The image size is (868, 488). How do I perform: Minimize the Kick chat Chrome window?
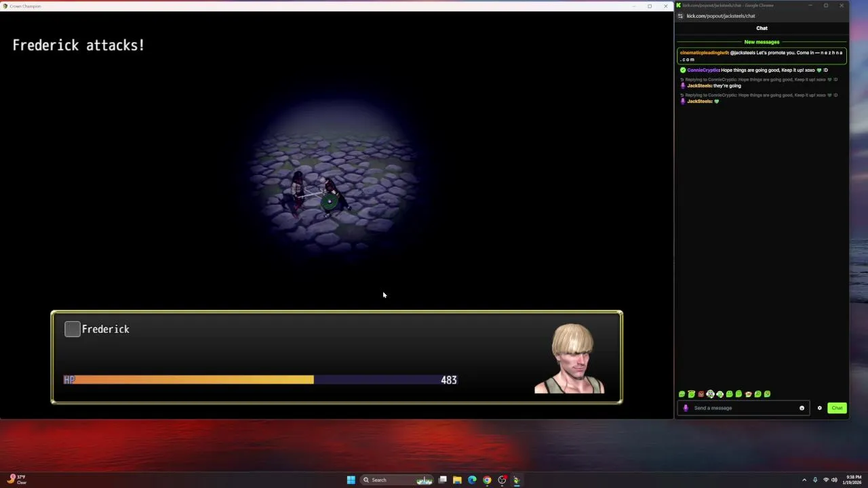coord(810,5)
